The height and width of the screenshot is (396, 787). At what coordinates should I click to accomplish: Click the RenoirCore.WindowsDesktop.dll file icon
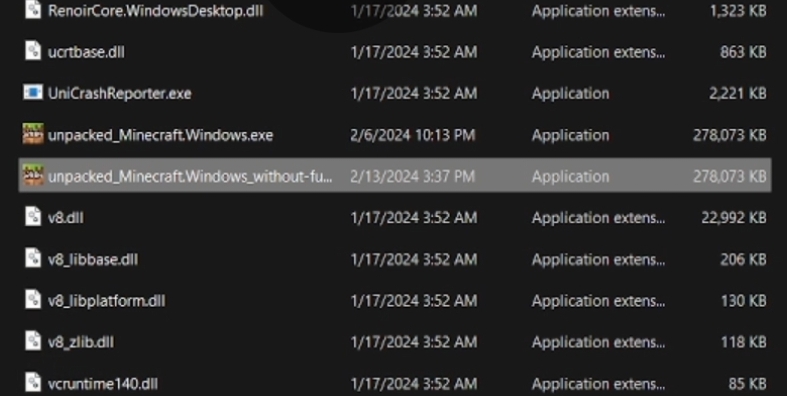(x=33, y=11)
